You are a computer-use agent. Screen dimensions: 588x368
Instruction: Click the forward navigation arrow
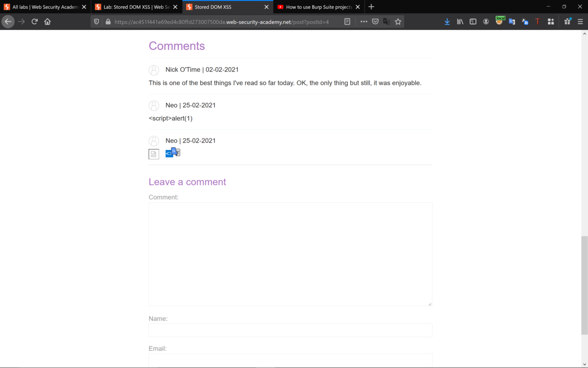(21, 22)
